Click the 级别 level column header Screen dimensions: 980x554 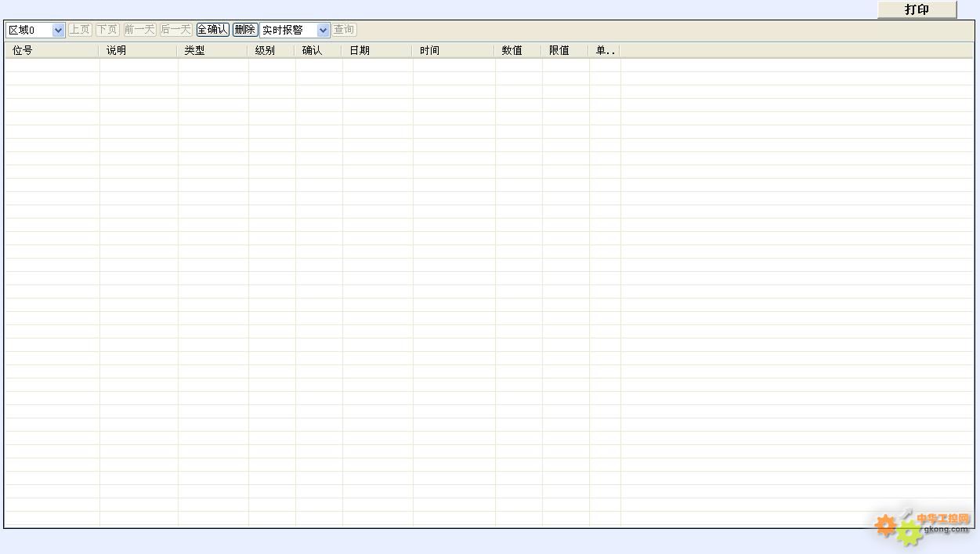(x=271, y=50)
